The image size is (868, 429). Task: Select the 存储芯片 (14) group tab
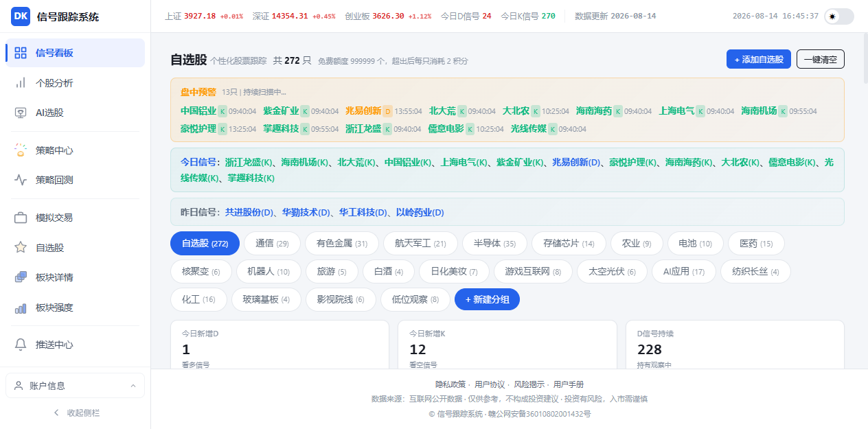[x=569, y=243]
